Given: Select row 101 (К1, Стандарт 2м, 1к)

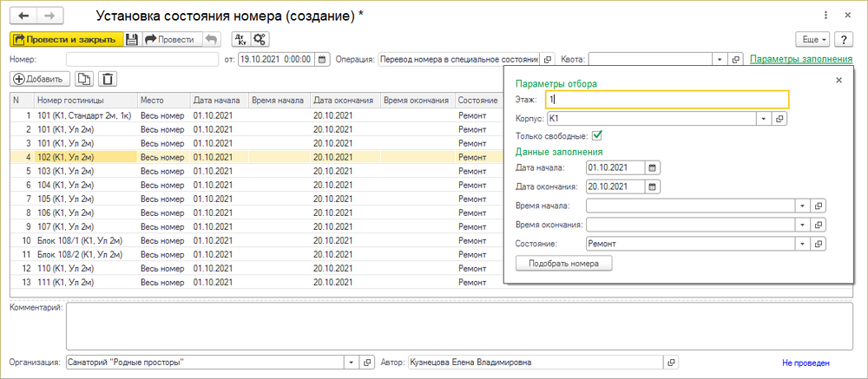Looking at the screenshot, I should coord(258,115).
